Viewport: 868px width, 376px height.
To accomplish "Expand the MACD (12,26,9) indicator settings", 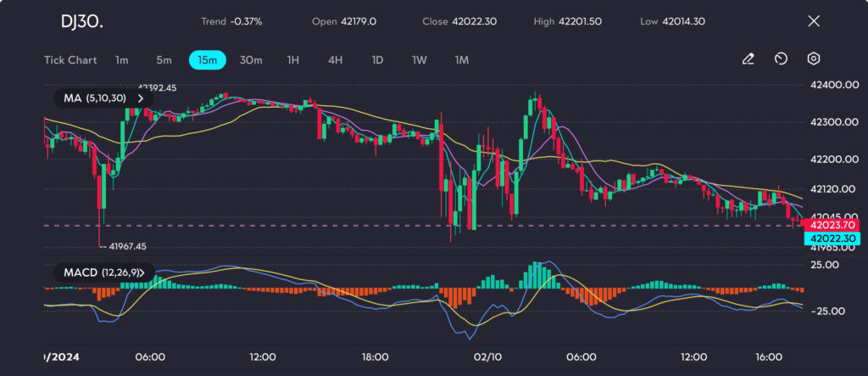I will point(104,272).
